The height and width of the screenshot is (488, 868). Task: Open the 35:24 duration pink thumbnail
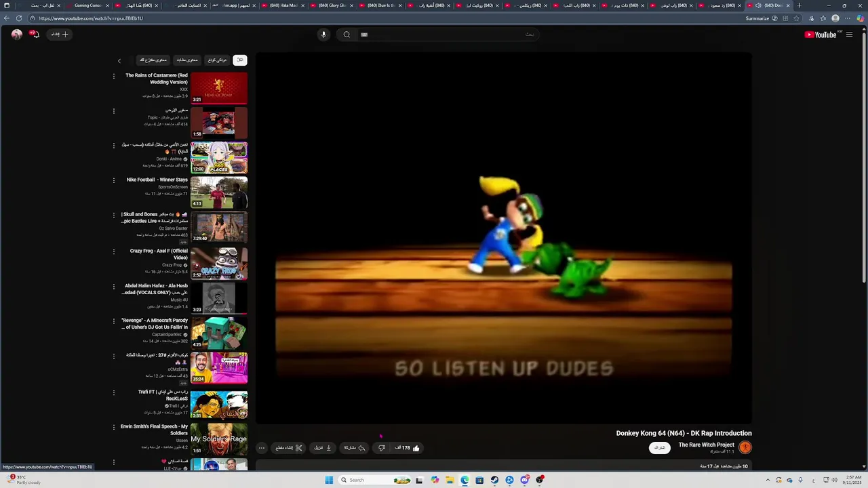[219, 367]
